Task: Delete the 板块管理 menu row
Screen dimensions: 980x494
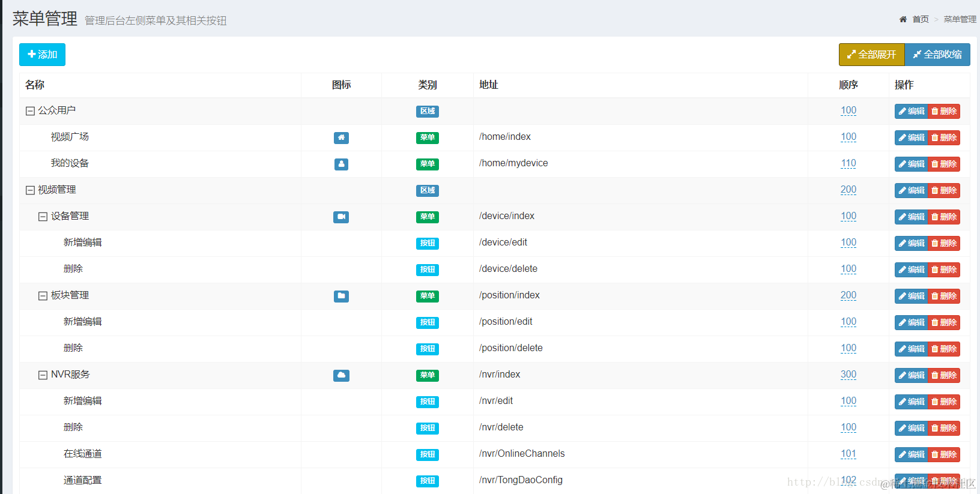Action: pyautogui.click(x=944, y=296)
